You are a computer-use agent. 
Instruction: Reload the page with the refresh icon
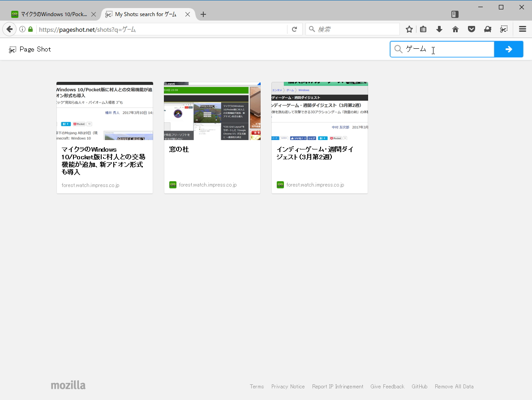(x=295, y=29)
